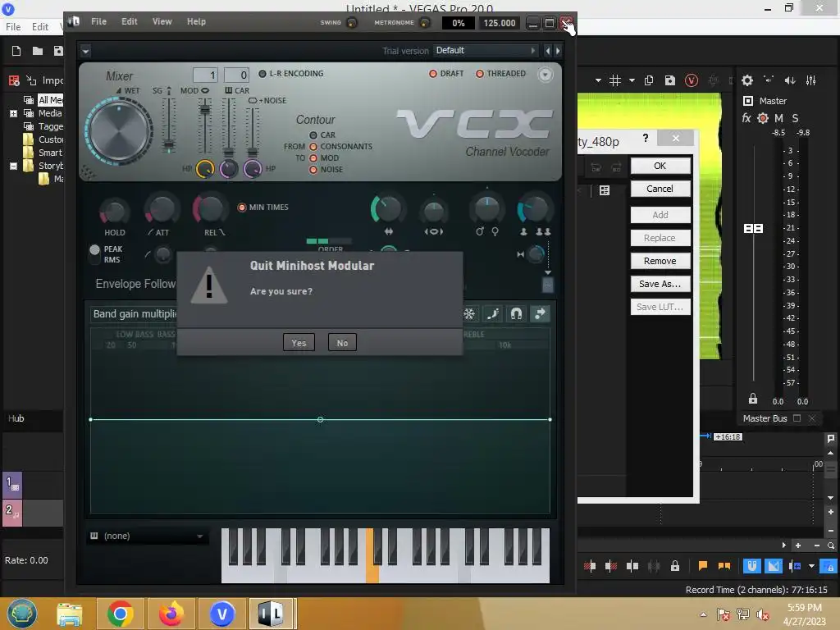Collapse Storyboard Bins tree node
This screenshot has height=630, width=840.
point(13,166)
